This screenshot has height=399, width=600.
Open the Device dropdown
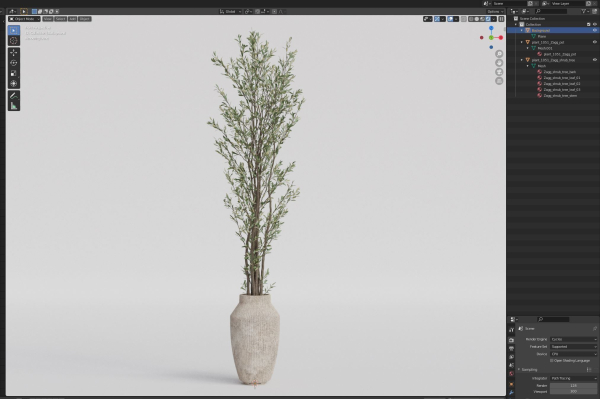coord(573,354)
